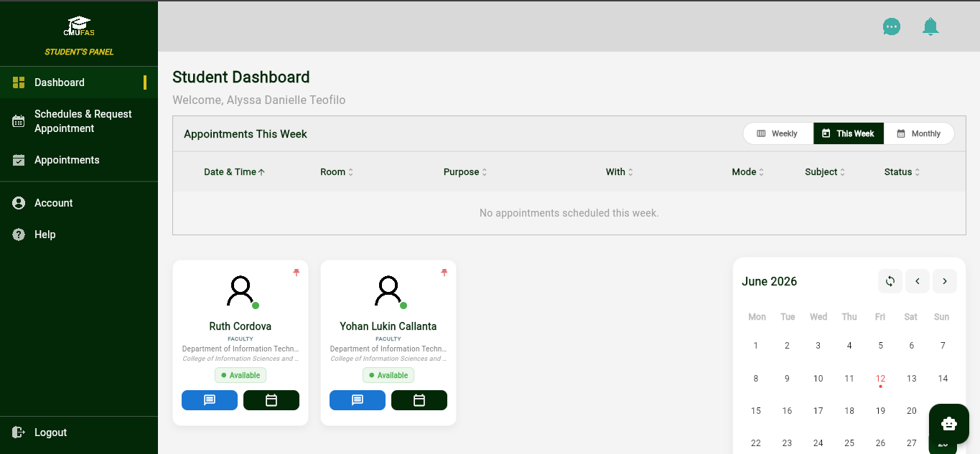Refresh the calendar with the sync icon

[890, 281]
